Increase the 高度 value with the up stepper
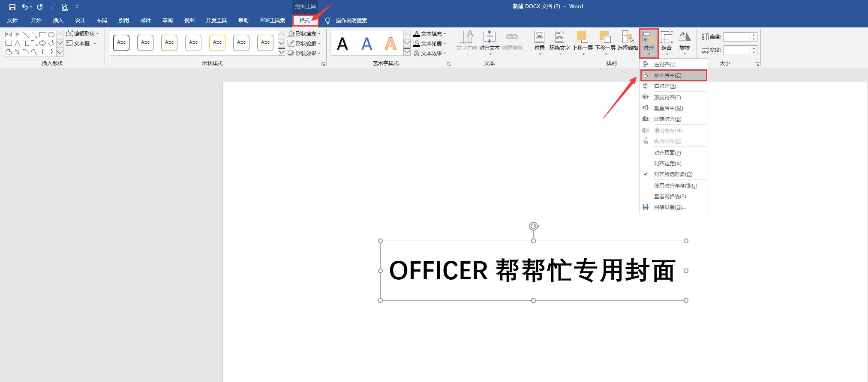 click(754, 35)
